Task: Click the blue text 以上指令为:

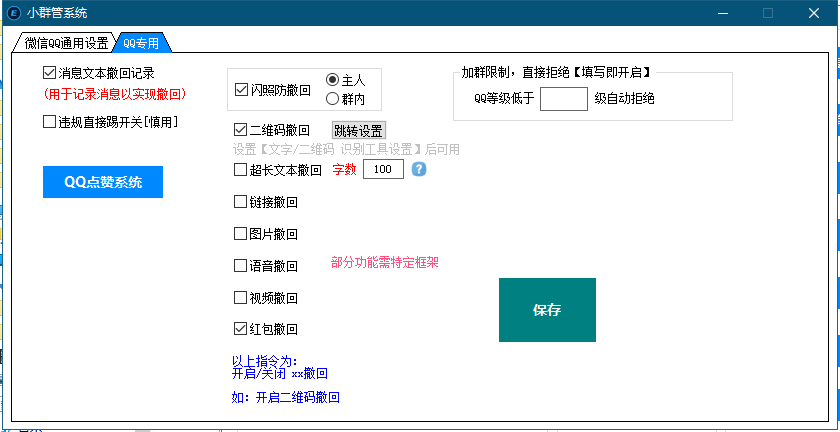Action: coord(264,361)
